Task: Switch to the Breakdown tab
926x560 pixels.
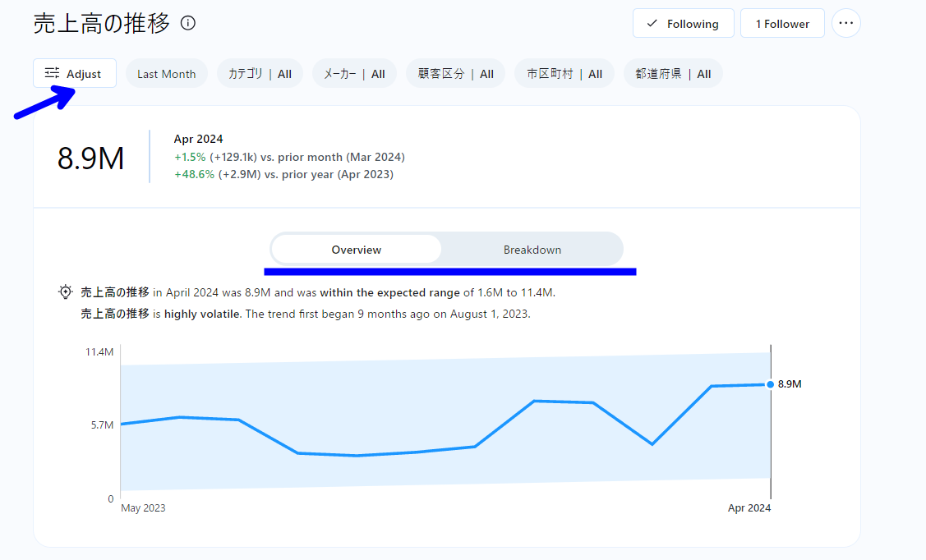Action: (x=532, y=250)
